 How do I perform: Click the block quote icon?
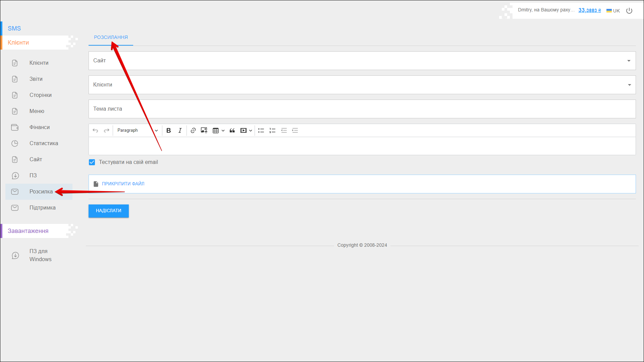[x=232, y=130]
